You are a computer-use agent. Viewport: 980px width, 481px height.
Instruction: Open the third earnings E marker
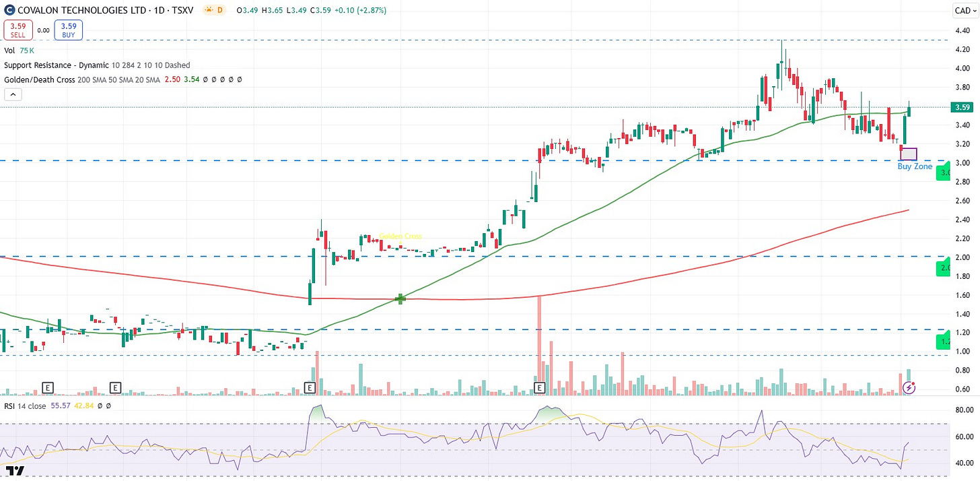click(310, 387)
